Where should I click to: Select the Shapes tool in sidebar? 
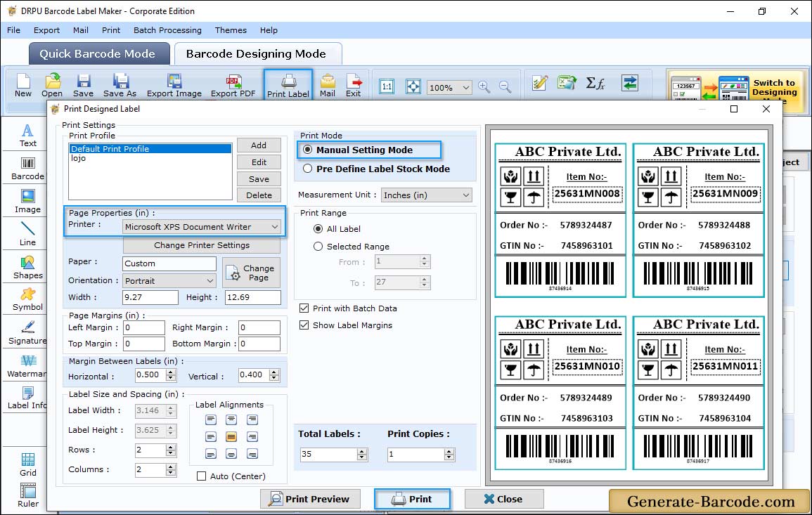(x=28, y=268)
